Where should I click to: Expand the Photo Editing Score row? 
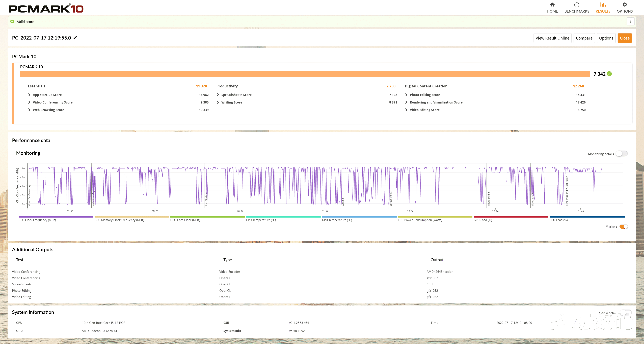point(406,95)
